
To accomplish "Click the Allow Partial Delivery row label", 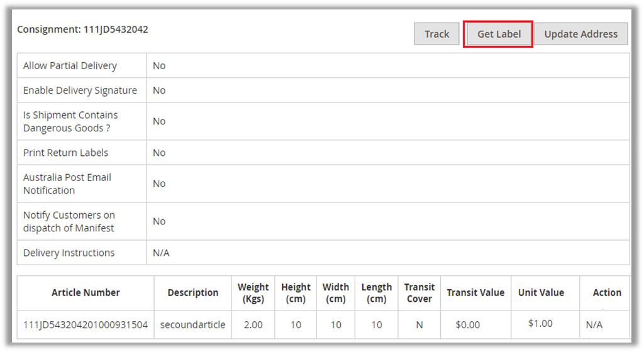I will coord(70,65).
